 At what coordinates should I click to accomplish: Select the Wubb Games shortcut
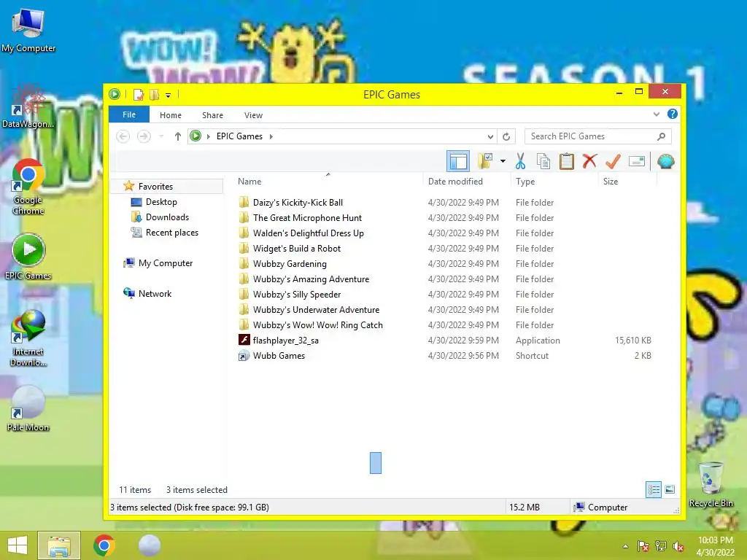click(x=279, y=355)
